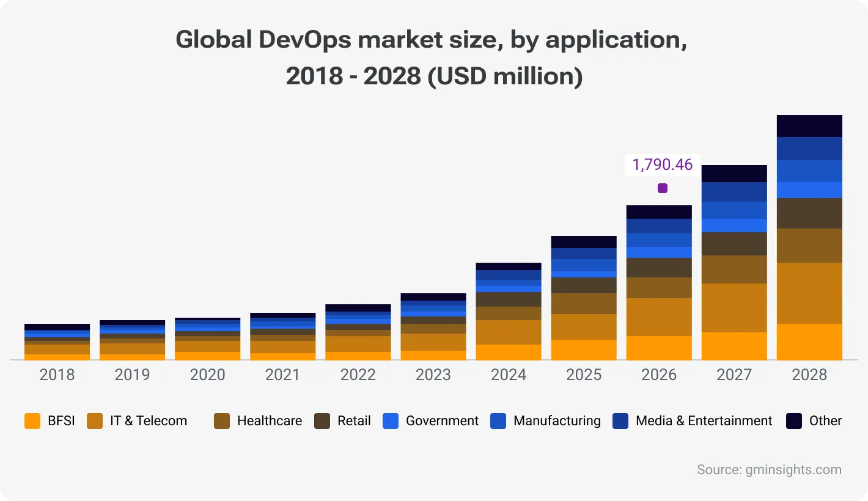Select the BFSI legend color square

pos(32,421)
